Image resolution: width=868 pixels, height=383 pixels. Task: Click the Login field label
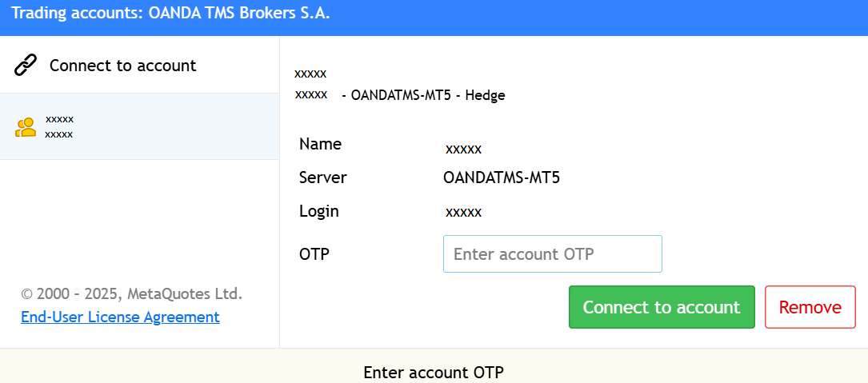(318, 211)
